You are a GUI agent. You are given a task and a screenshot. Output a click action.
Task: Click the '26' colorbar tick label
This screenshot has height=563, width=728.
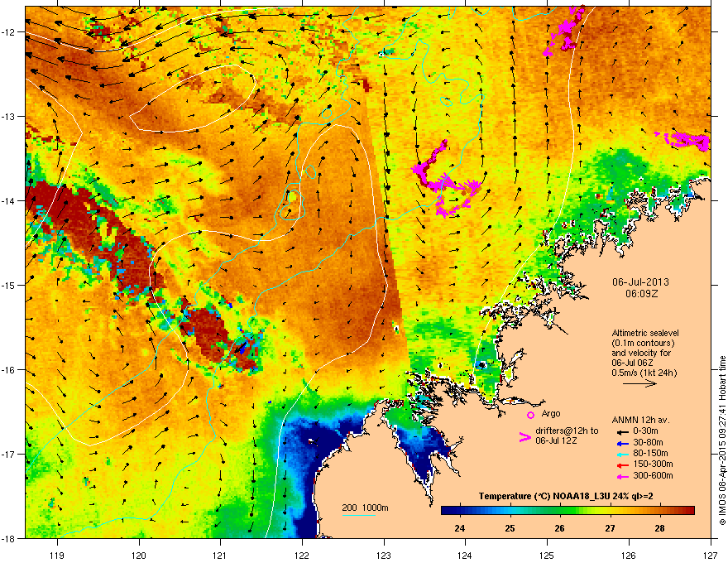pos(560,528)
